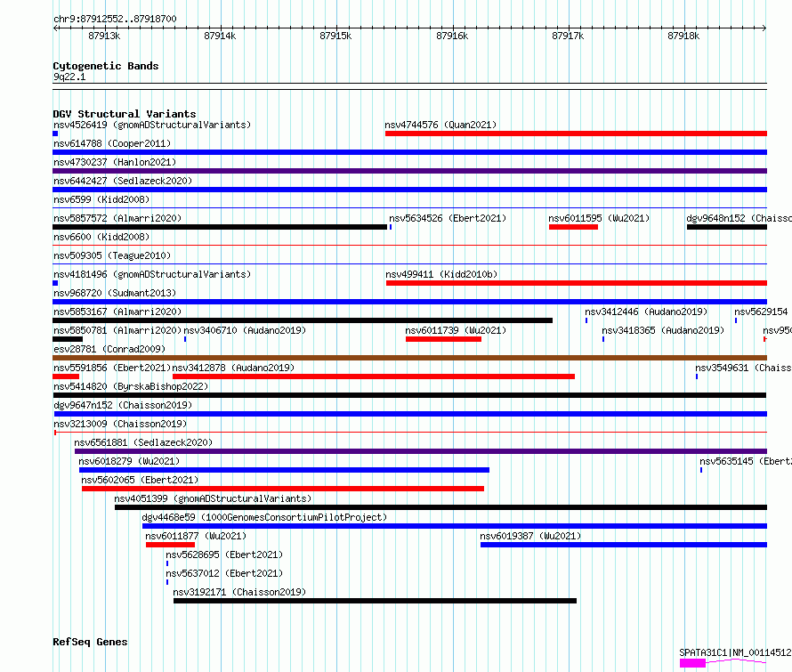Click the chr9:87912552..87918700 coordinate label
Image resolution: width=792 pixels, height=672 pixels.
[115, 19]
